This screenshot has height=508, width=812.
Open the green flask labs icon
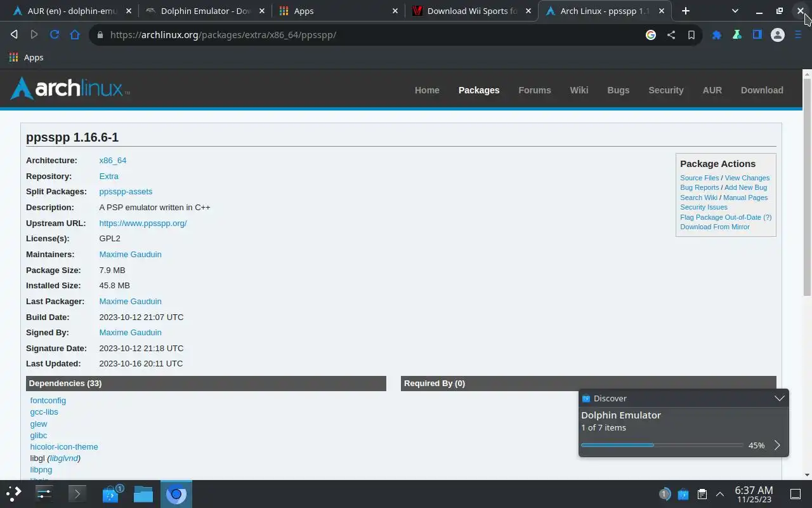[x=737, y=35]
